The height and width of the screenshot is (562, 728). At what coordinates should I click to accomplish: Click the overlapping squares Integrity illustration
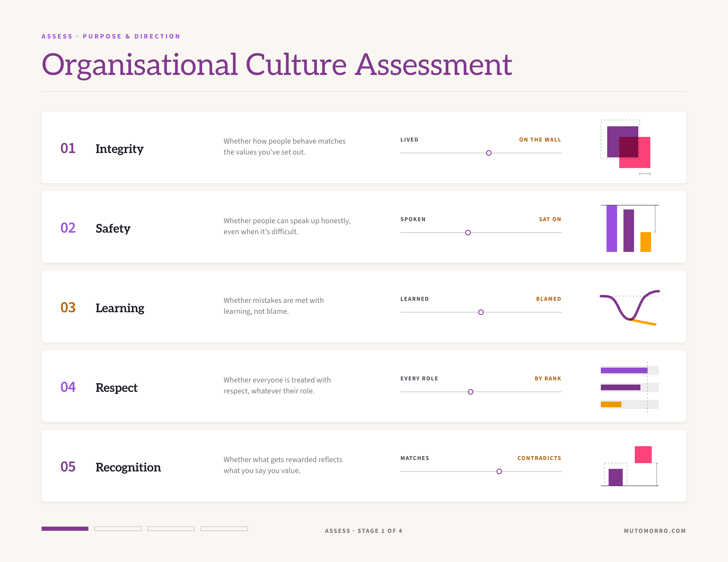(x=626, y=147)
